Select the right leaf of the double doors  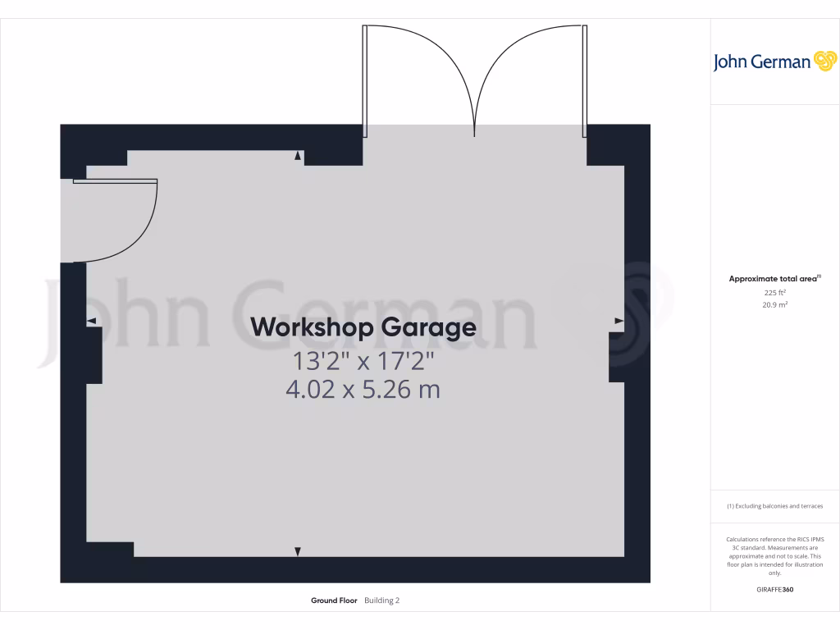[529, 78]
